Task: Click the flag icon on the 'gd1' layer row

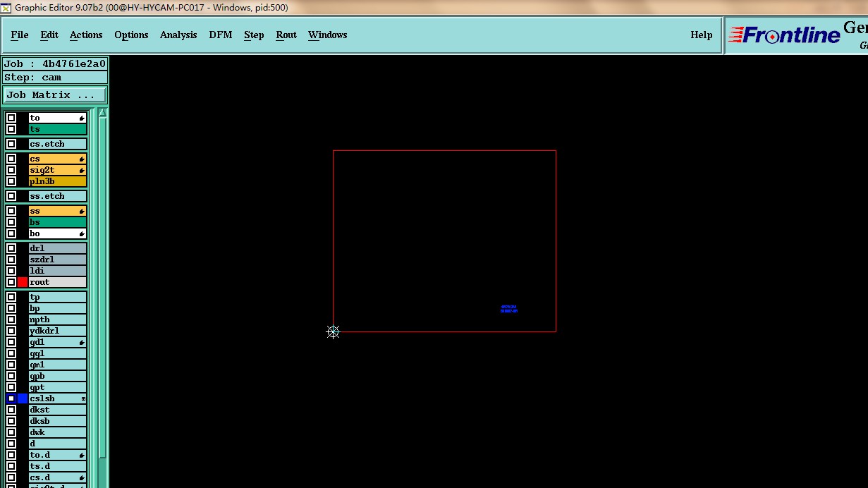Action: click(82, 343)
